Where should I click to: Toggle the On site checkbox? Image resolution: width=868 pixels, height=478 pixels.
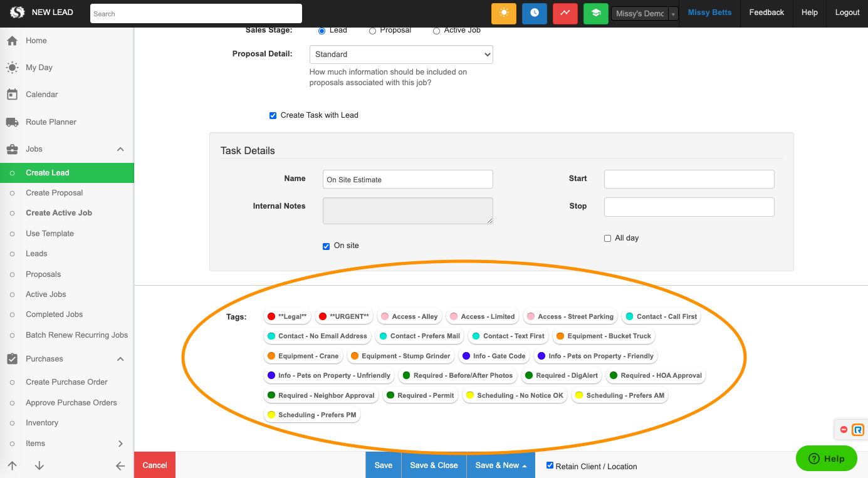tap(326, 246)
